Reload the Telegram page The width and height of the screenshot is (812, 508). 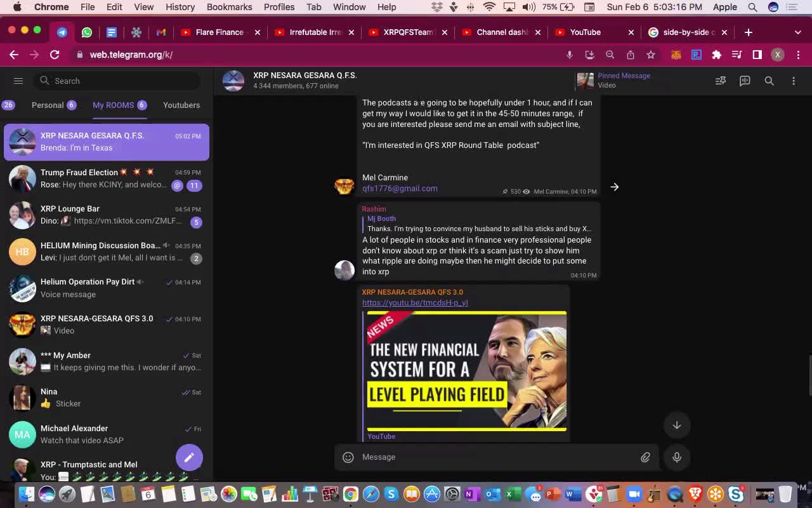pos(55,55)
